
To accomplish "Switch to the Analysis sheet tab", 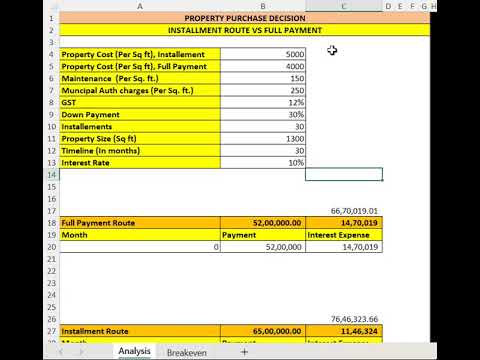I will [134, 351].
